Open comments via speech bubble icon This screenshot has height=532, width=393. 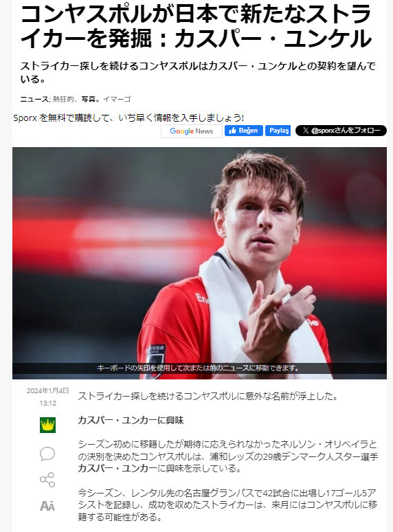(x=47, y=454)
